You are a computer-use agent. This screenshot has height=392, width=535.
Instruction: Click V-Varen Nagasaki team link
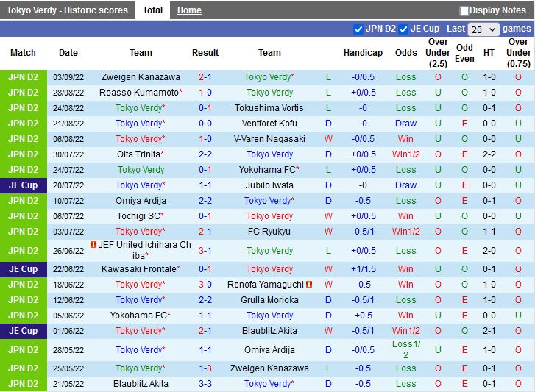(x=269, y=139)
